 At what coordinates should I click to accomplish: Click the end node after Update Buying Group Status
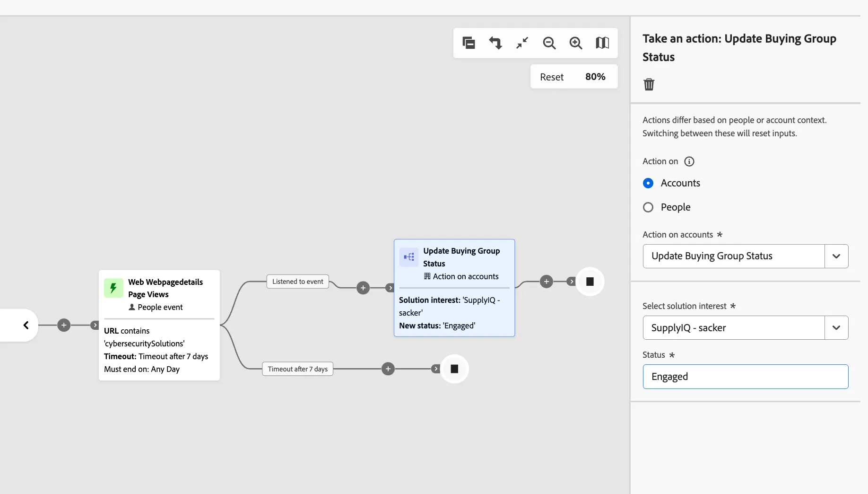[x=590, y=282]
